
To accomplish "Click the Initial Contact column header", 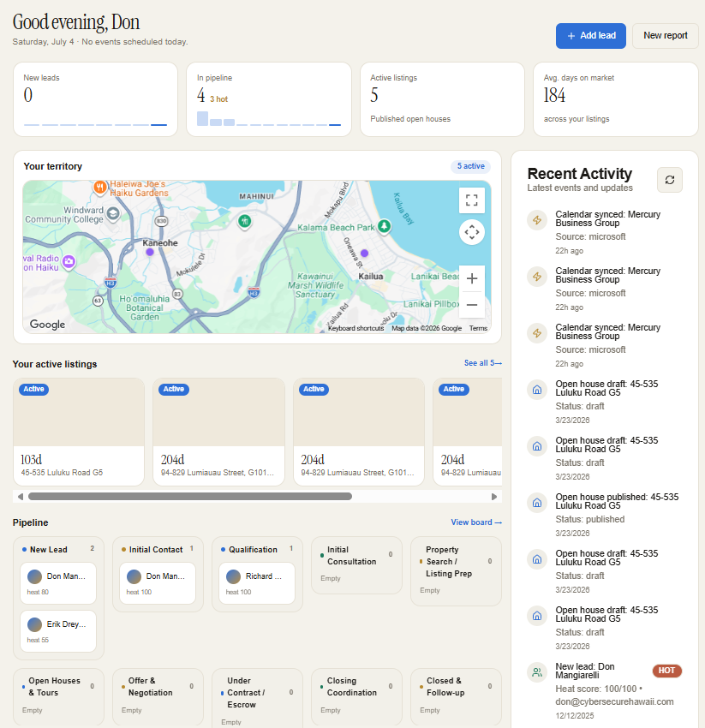I will click(158, 549).
